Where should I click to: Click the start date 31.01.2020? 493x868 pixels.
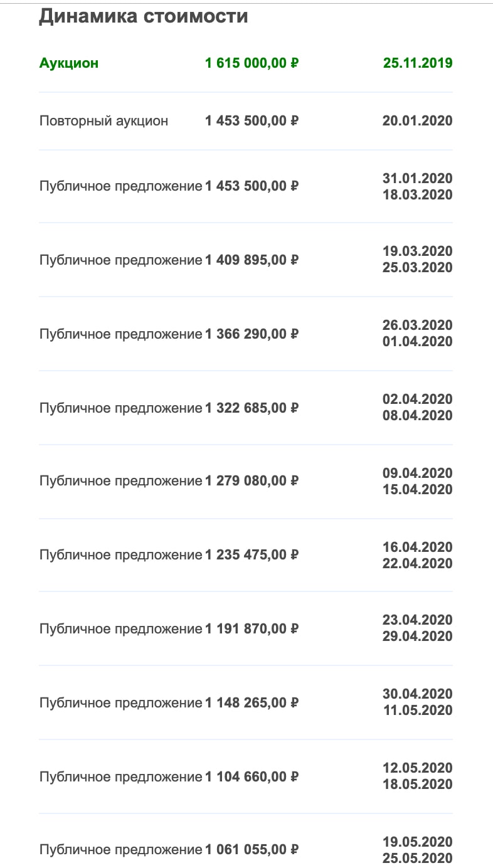point(417,178)
